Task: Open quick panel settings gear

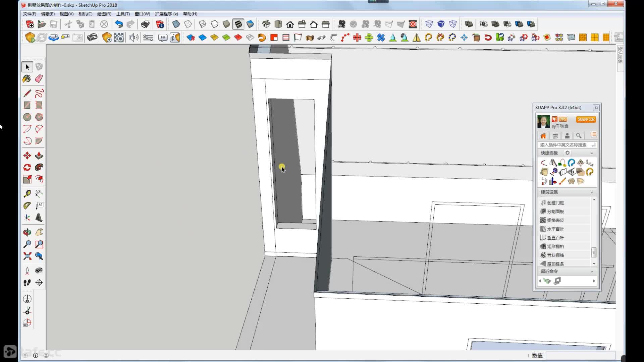Action: pyautogui.click(x=568, y=153)
